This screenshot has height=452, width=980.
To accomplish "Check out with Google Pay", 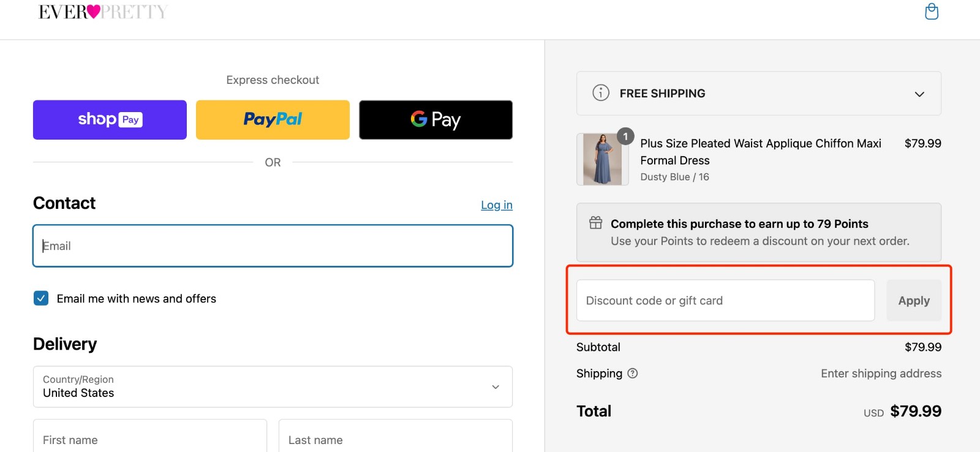I will pos(435,119).
